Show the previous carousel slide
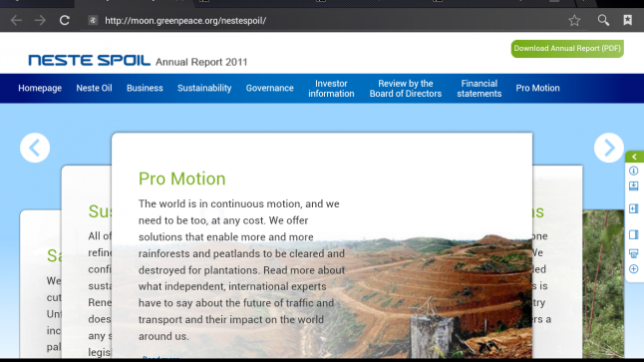Viewport: 644px width, 362px height. click(35, 148)
